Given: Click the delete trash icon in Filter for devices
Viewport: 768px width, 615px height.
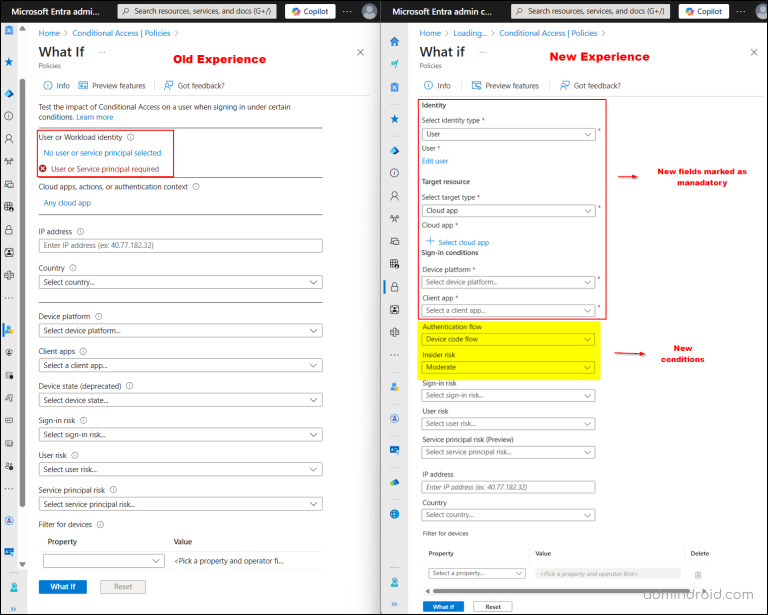Looking at the screenshot, I should coord(698,574).
